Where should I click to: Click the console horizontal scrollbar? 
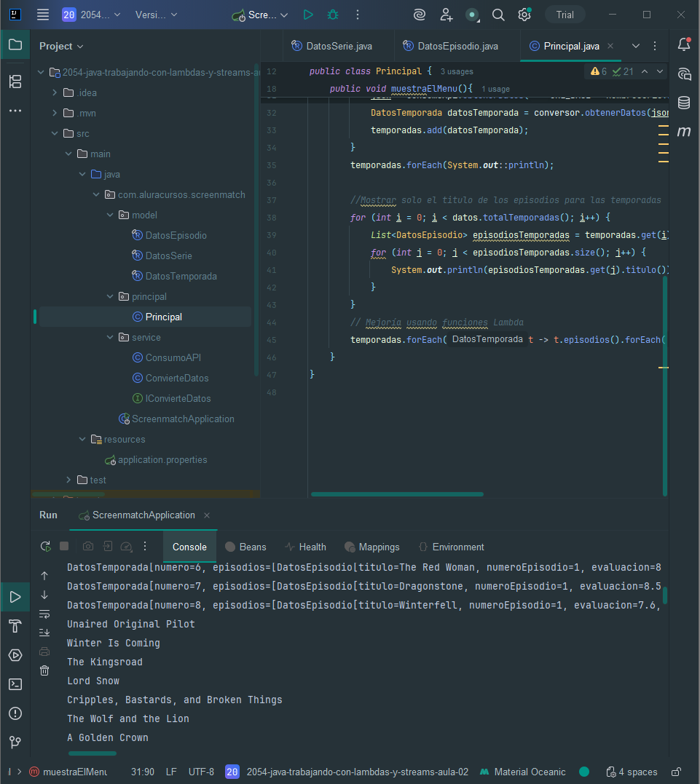(93, 753)
